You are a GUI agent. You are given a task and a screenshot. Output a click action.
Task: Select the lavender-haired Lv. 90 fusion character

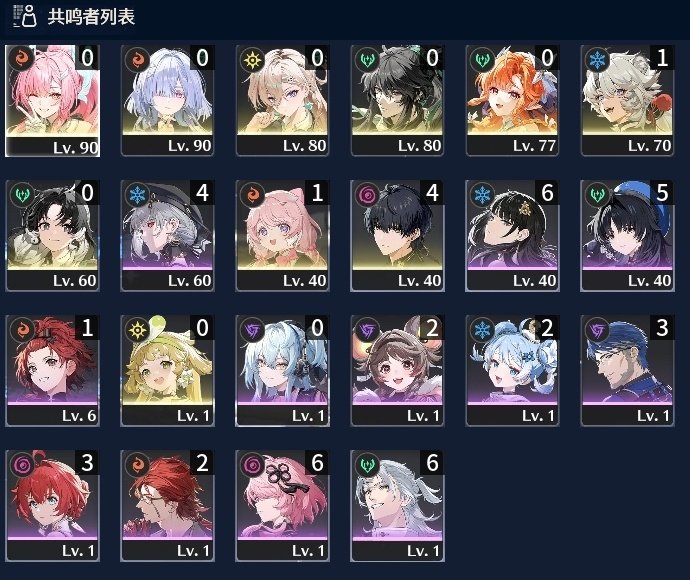coord(168,101)
